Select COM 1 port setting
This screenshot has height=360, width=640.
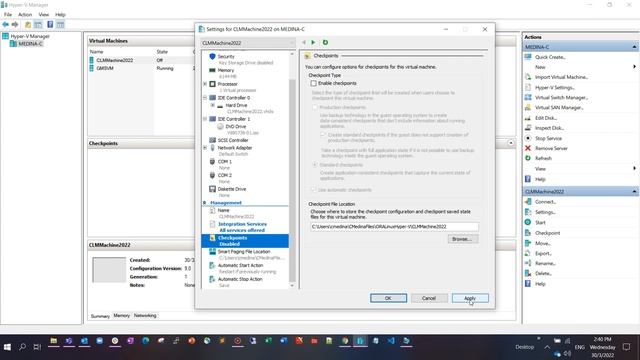pos(224,162)
